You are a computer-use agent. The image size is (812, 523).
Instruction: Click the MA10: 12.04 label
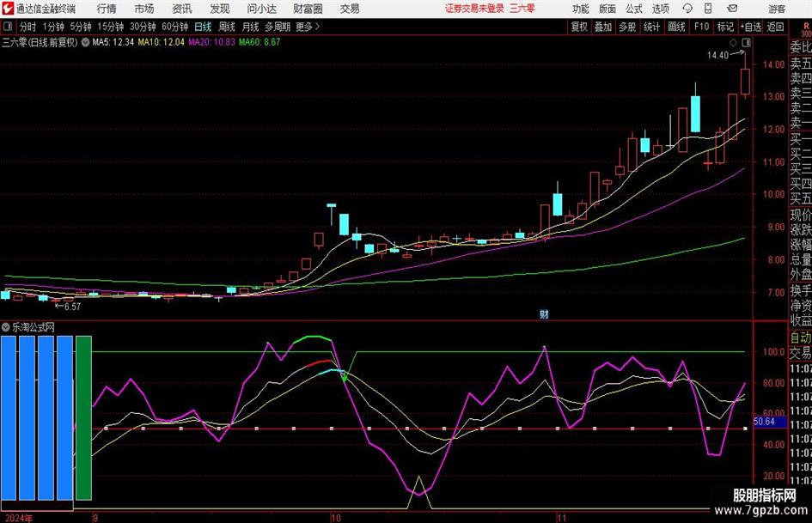tap(161, 42)
